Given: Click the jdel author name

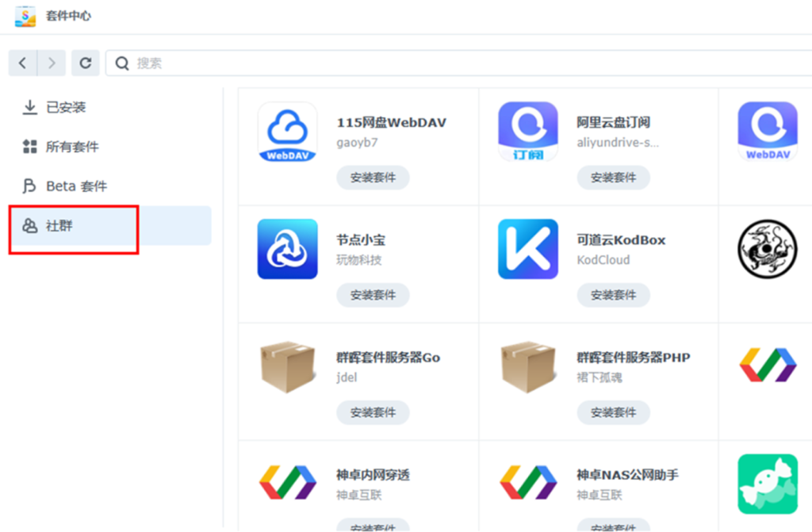Looking at the screenshot, I should [x=347, y=377].
